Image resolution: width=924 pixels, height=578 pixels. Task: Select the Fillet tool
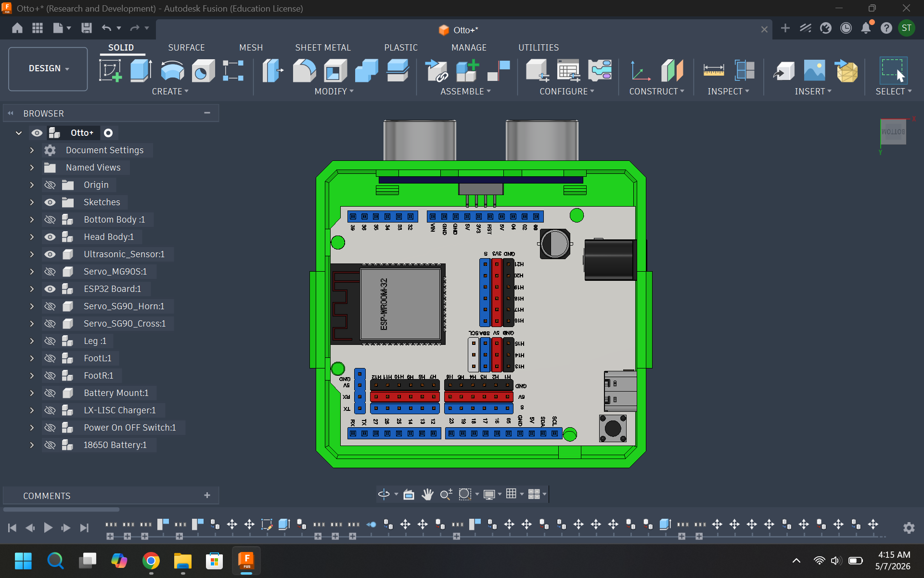point(304,70)
